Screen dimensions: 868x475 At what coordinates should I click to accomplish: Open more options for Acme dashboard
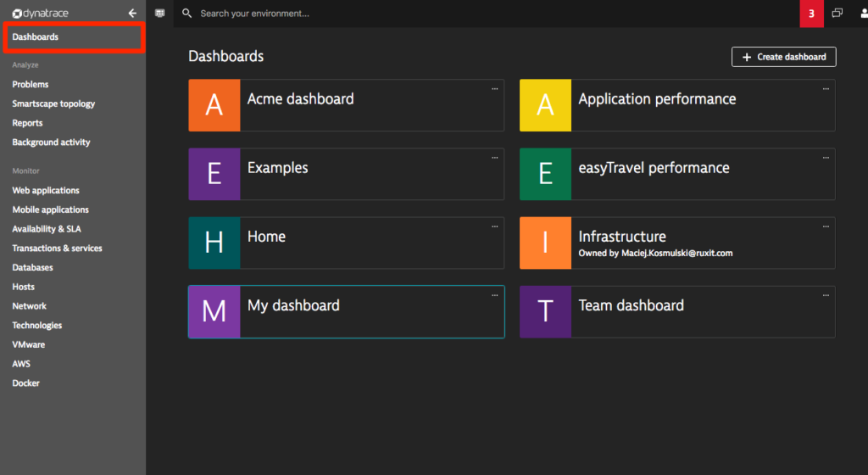(x=495, y=88)
